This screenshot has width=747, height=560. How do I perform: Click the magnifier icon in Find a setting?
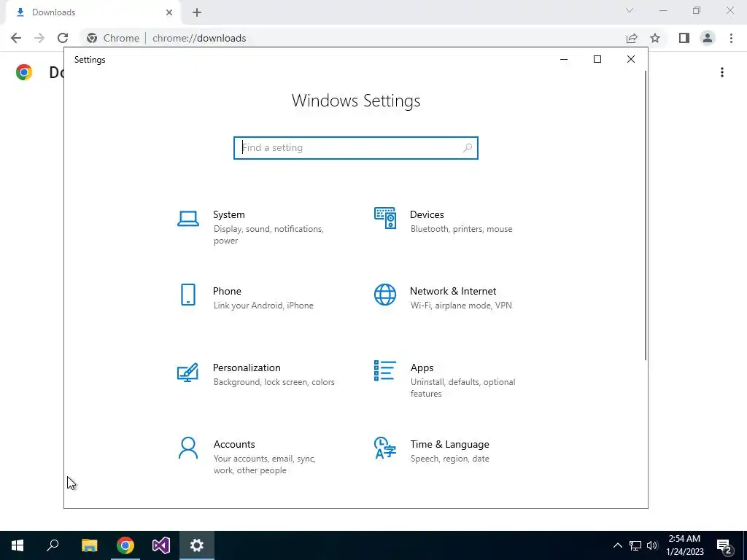coord(468,148)
